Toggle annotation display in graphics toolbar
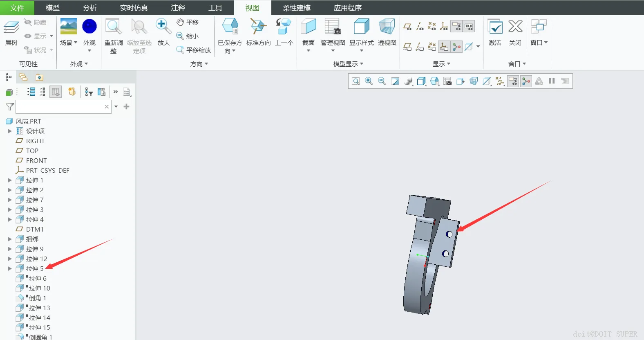This screenshot has height=340, width=644. 513,81
